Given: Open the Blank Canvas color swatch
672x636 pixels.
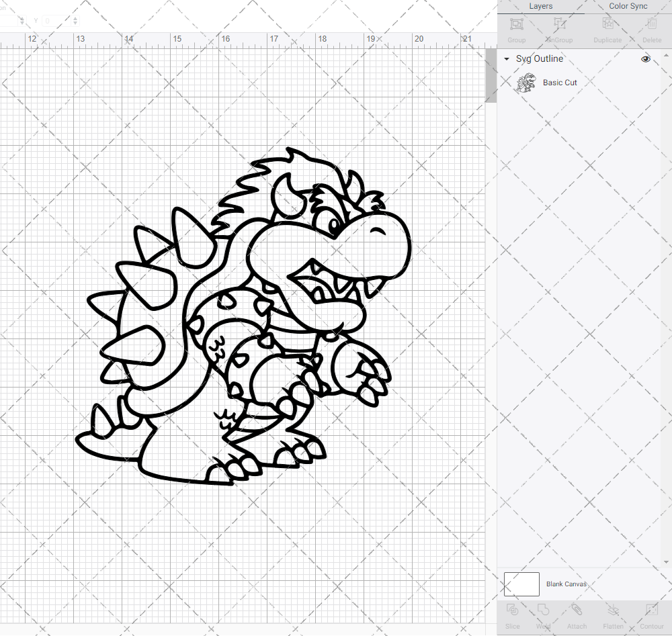Looking at the screenshot, I should tap(521, 584).
